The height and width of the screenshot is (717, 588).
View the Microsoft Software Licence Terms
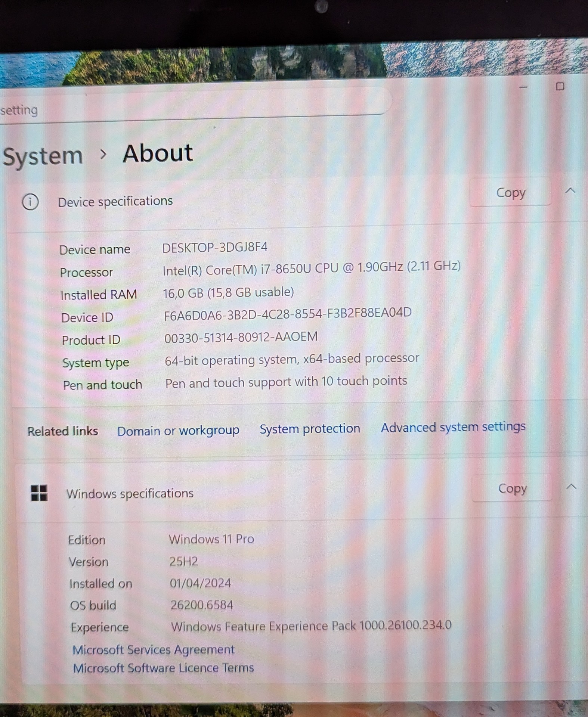[163, 668]
